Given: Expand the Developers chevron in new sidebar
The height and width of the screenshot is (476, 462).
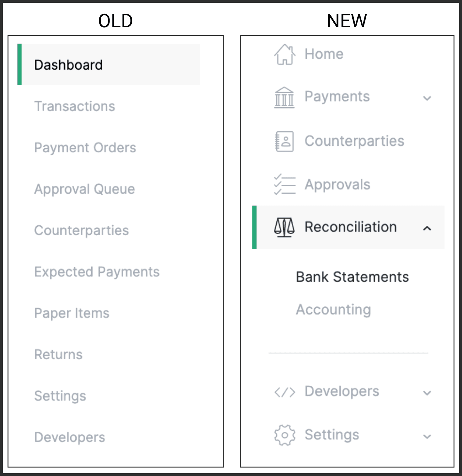Looking at the screenshot, I should (x=427, y=393).
